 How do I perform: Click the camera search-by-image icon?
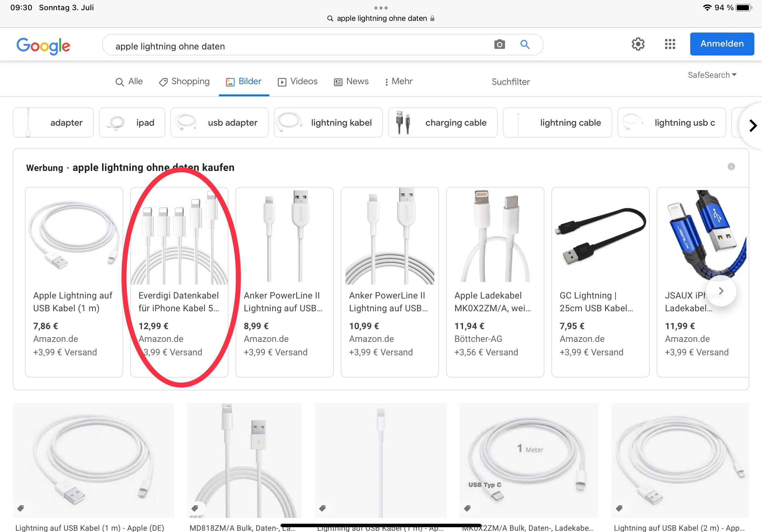499,44
